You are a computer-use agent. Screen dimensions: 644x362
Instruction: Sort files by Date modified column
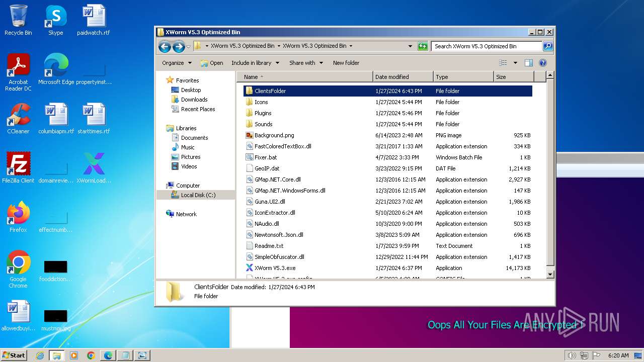pyautogui.click(x=403, y=77)
